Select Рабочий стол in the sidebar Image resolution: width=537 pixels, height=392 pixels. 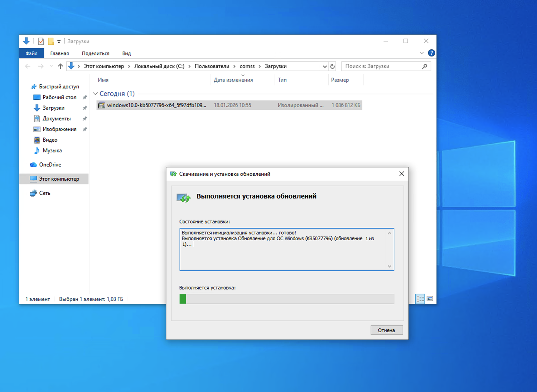pyautogui.click(x=59, y=97)
